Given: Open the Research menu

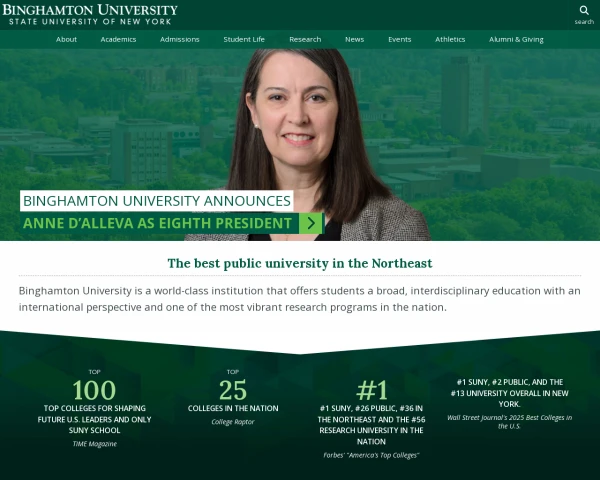Looking at the screenshot, I should click(305, 39).
